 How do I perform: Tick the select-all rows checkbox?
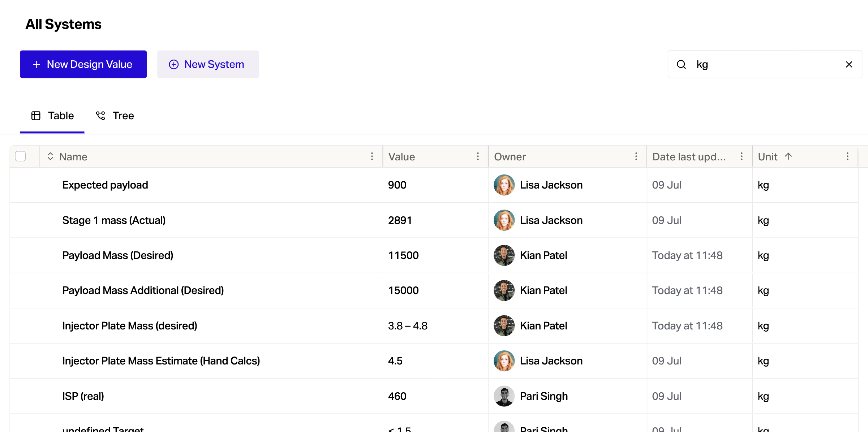tap(21, 156)
